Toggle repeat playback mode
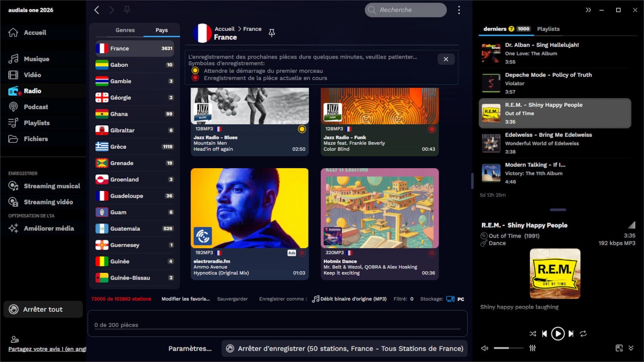Image resolution: width=644 pixels, height=362 pixels. coord(583,334)
